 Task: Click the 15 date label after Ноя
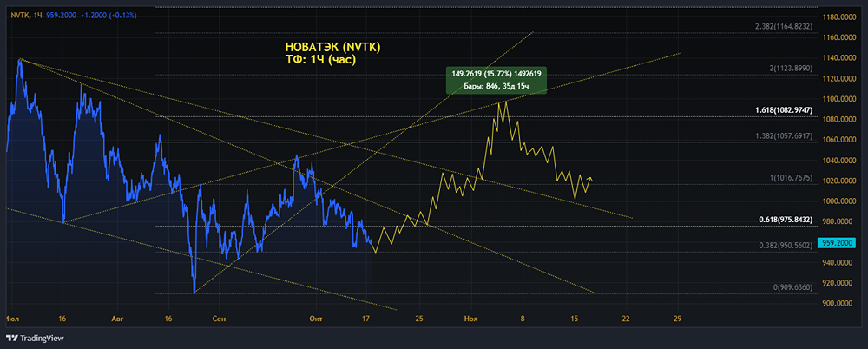point(574,319)
